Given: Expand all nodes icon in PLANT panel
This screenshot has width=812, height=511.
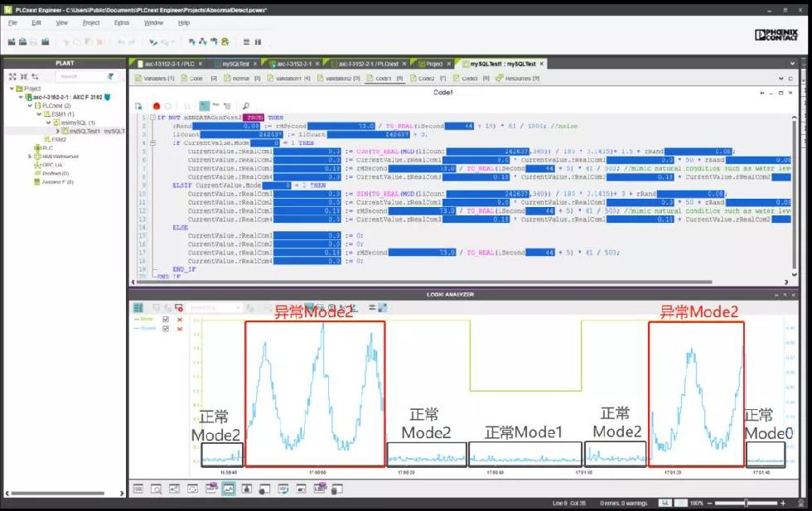Looking at the screenshot, I should pyautogui.click(x=13, y=77).
